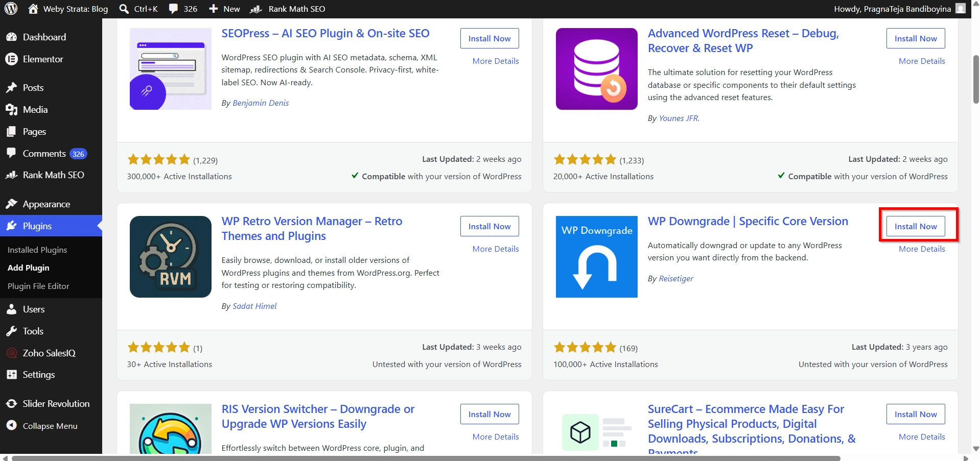Open the Posts menu label
The image size is (980, 461).
(33, 88)
